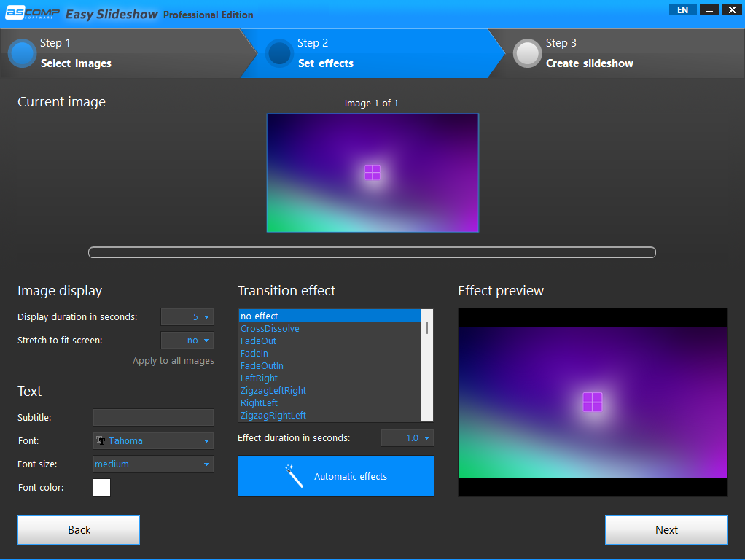Click the Effect preview image

(x=593, y=402)
